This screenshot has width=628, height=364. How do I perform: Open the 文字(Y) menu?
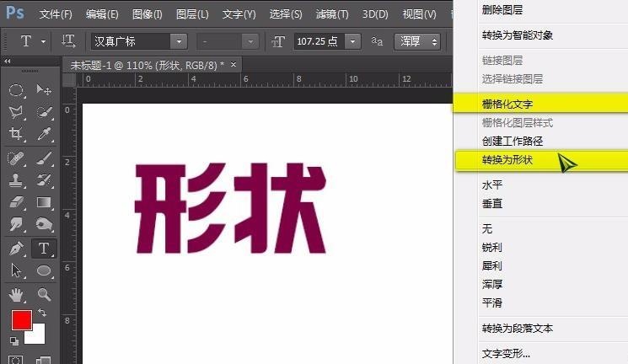[239, 14]
